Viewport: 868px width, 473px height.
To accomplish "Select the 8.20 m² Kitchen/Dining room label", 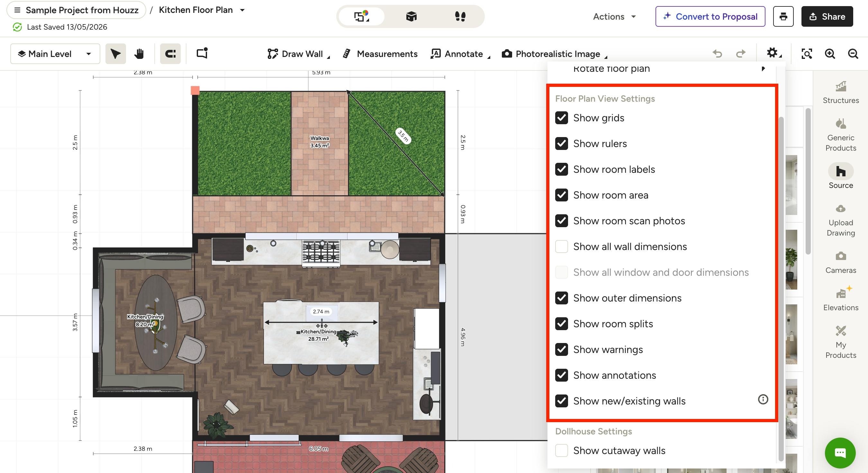I will click(x=145, y=320).
